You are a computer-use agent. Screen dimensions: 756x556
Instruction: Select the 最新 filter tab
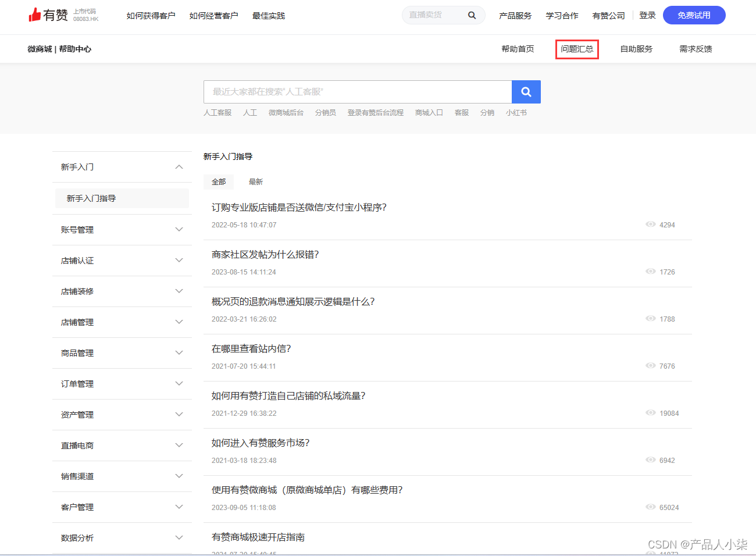tap(256, 182)
